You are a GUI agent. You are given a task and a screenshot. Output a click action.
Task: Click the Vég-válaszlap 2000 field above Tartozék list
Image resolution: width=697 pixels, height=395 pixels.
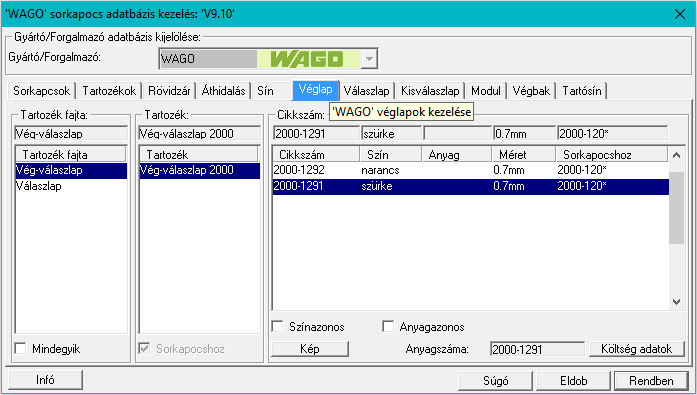pos(200,134)
